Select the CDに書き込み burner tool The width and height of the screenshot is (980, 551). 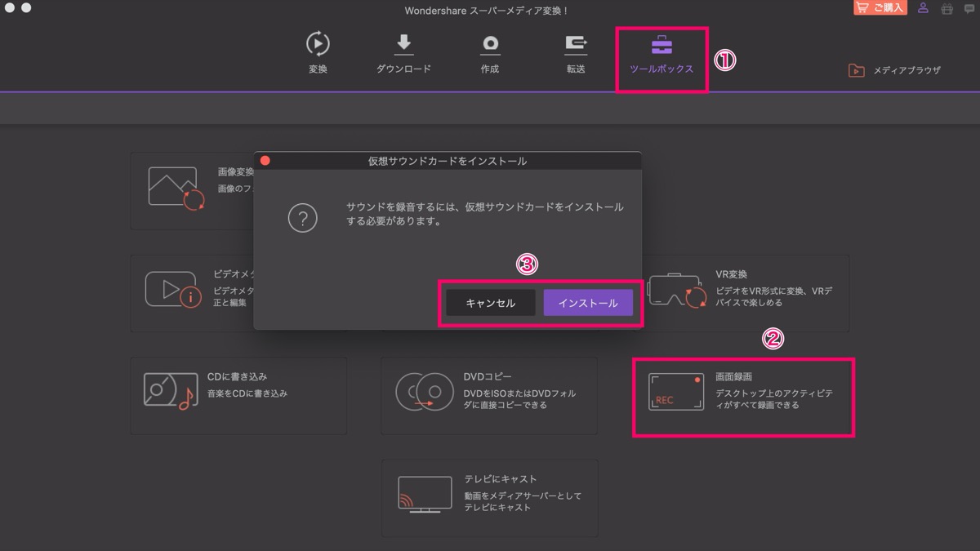238,396
